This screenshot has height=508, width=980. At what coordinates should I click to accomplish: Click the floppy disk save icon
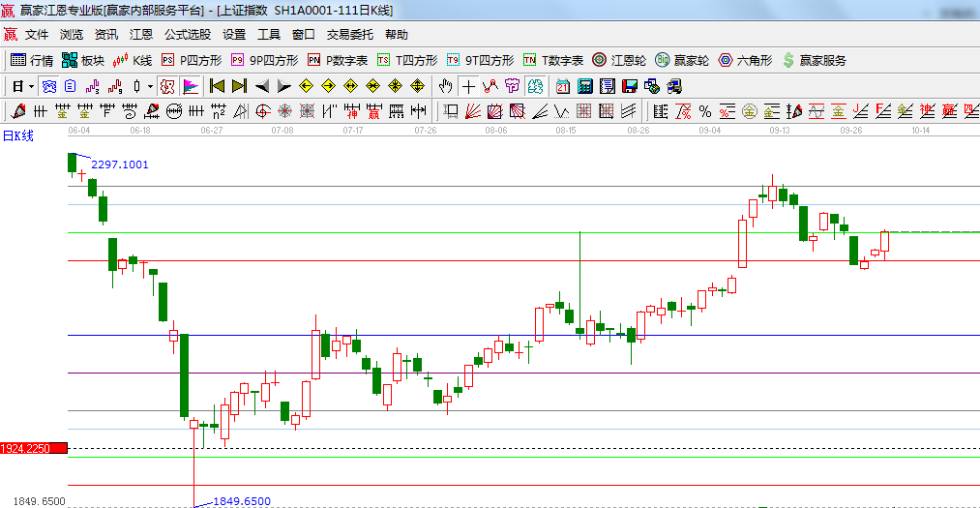pos(630,86)
